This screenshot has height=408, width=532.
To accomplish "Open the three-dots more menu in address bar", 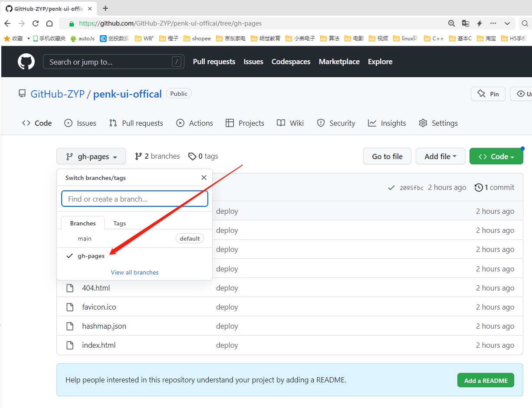I will [x=493, y=23].
